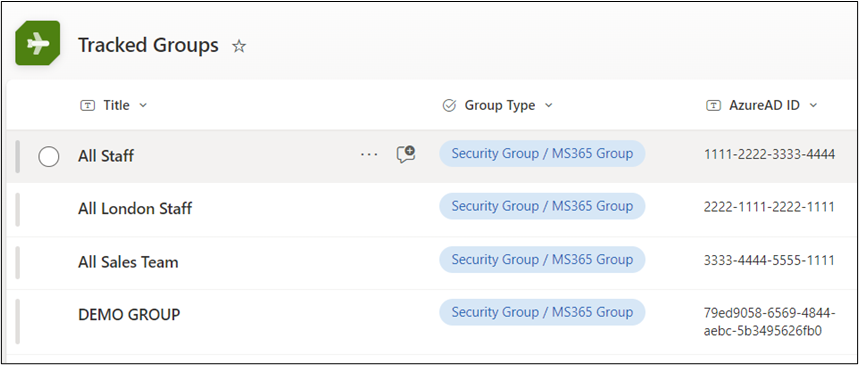Open the All London Staff item
Viewport: 859px width, 365px height.
coord(135,209)
